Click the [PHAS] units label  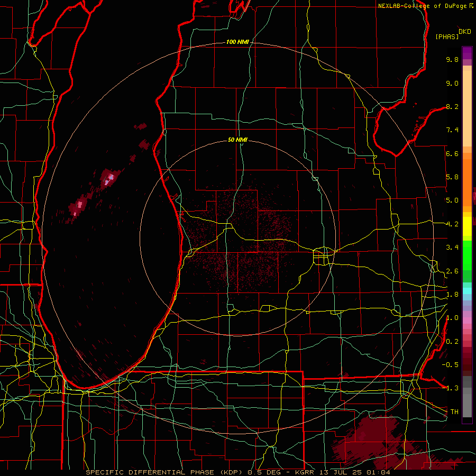click(447, 36)
